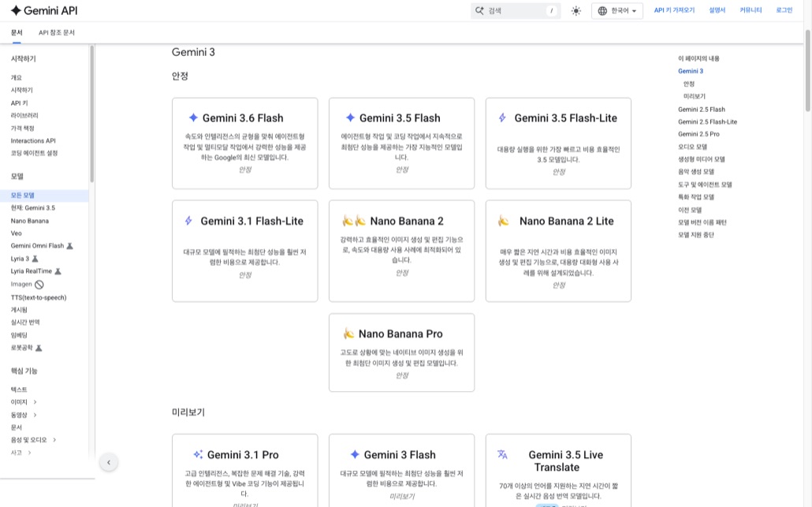The image size is (812, 507).
Task: Click the Gemini 3.5 Live Translate icon
Action: [x=502, y=454]
